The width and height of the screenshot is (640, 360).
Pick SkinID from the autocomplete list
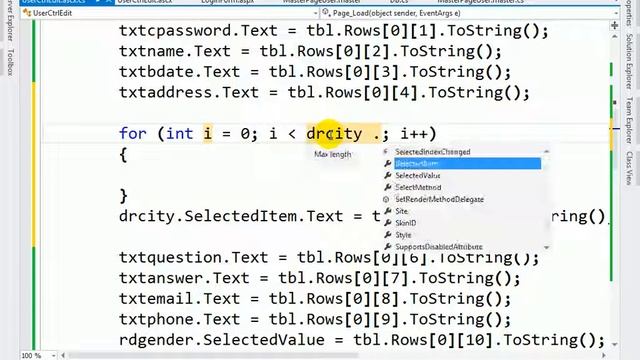406,223
